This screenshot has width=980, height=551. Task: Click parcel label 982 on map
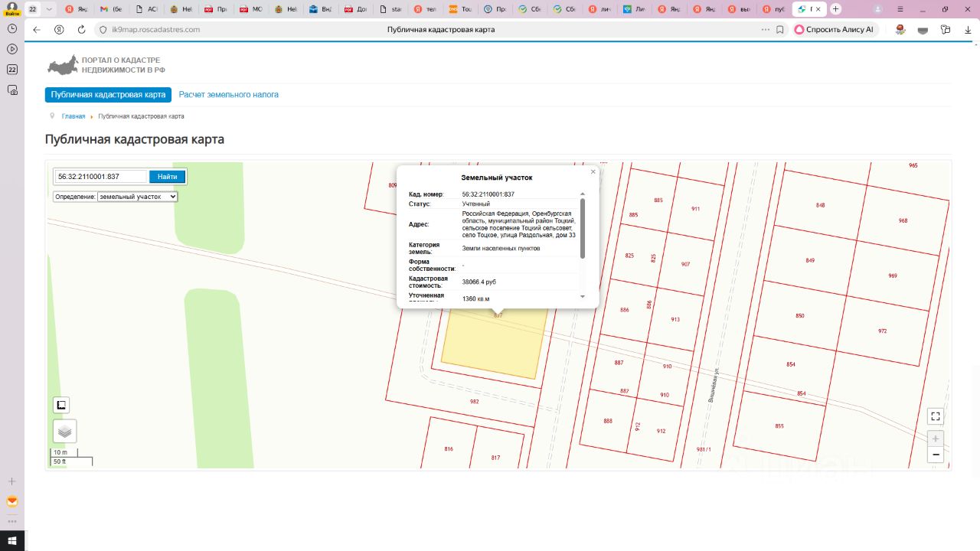(475, 402)
